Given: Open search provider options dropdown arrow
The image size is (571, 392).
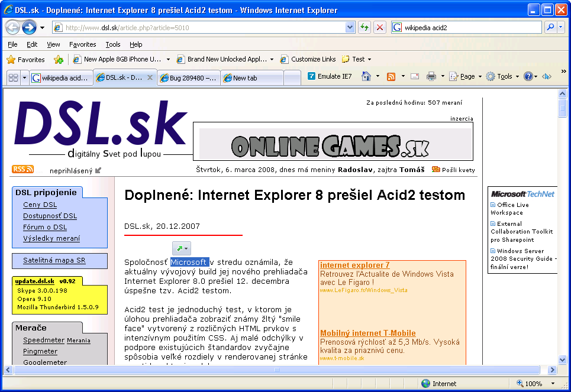Looking at the screenshot, I should (x=561, y=27).
